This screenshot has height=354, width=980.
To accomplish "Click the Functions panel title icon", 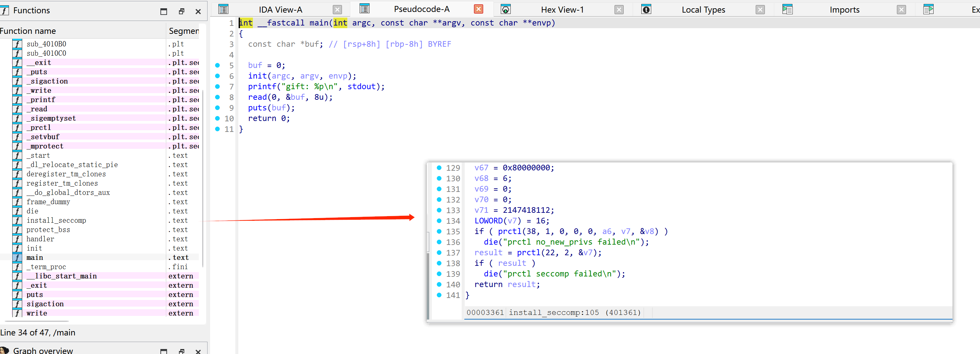I will (x=4, y=11).
